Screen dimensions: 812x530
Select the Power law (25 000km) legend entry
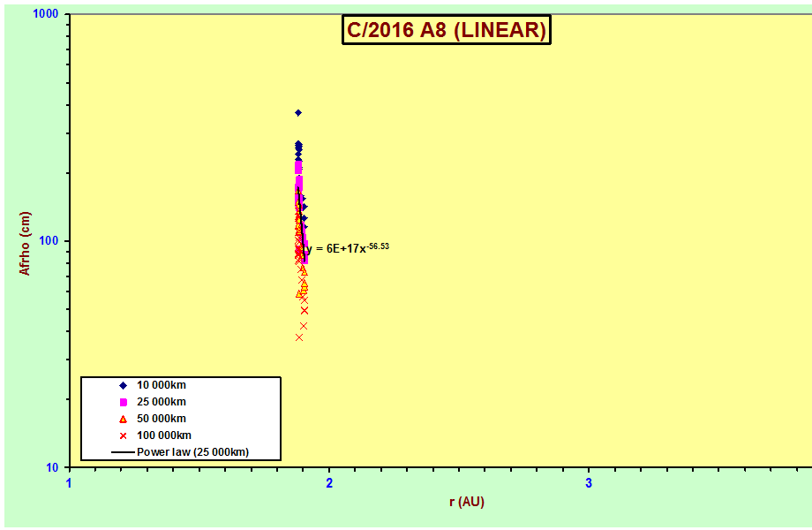point(192,451)
